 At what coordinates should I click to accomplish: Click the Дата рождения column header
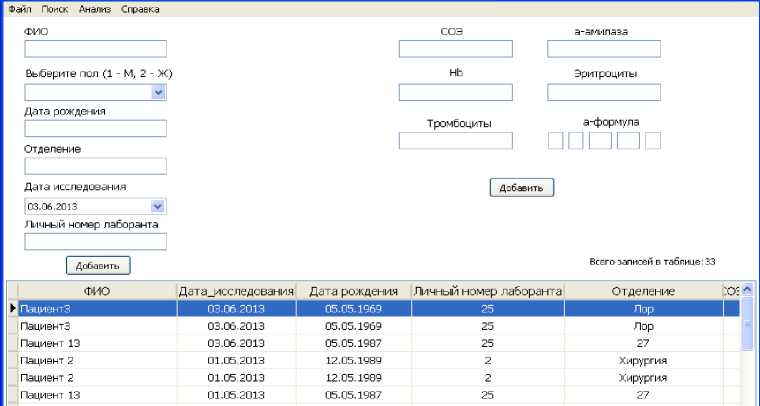click(354, 291)
